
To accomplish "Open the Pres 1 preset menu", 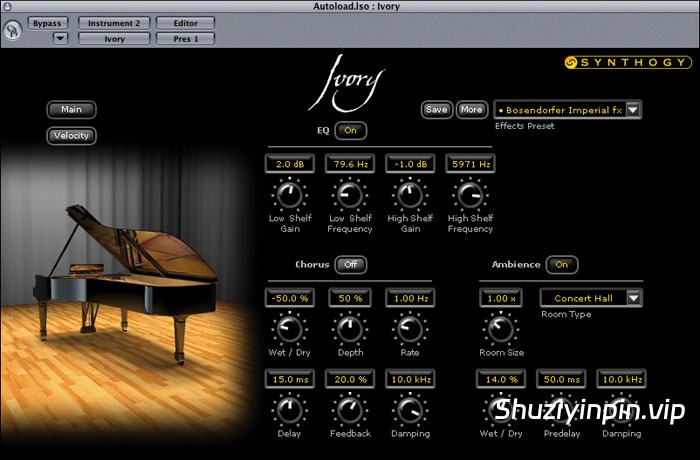I will click(185, 39).
